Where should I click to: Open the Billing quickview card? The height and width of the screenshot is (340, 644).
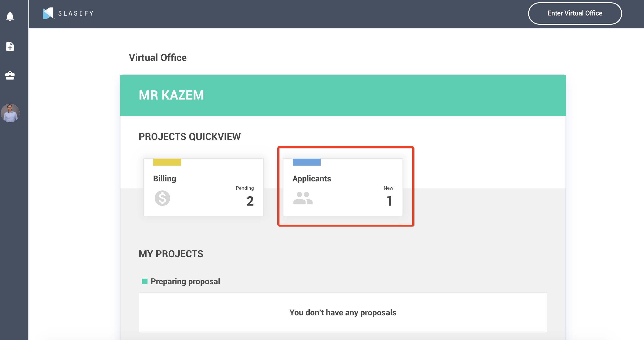(203, 187)
